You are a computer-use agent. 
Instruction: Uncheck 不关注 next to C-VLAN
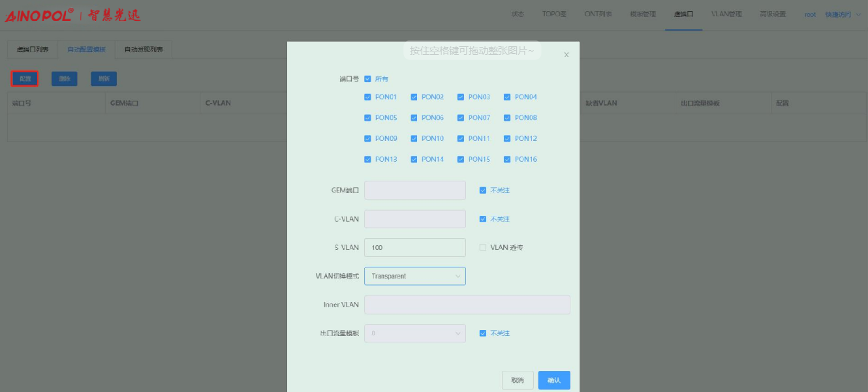click(x=483, y=219)
